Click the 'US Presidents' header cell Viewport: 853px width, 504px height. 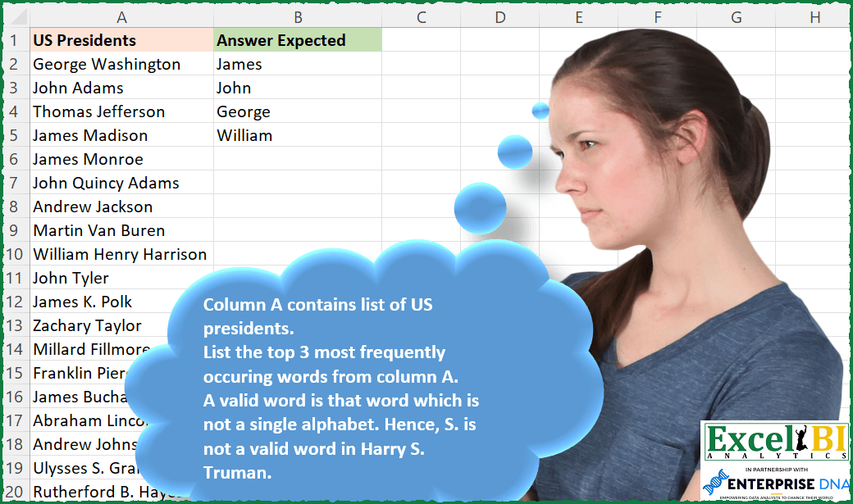coord(121,40)
